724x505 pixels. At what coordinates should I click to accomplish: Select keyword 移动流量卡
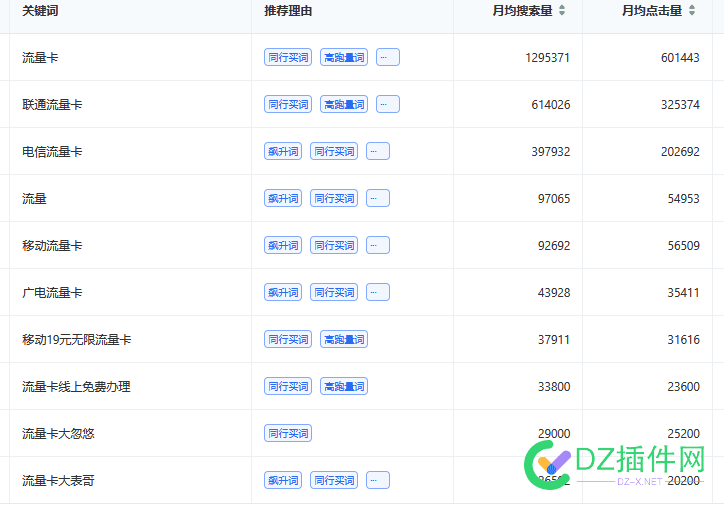click(52, 246)
